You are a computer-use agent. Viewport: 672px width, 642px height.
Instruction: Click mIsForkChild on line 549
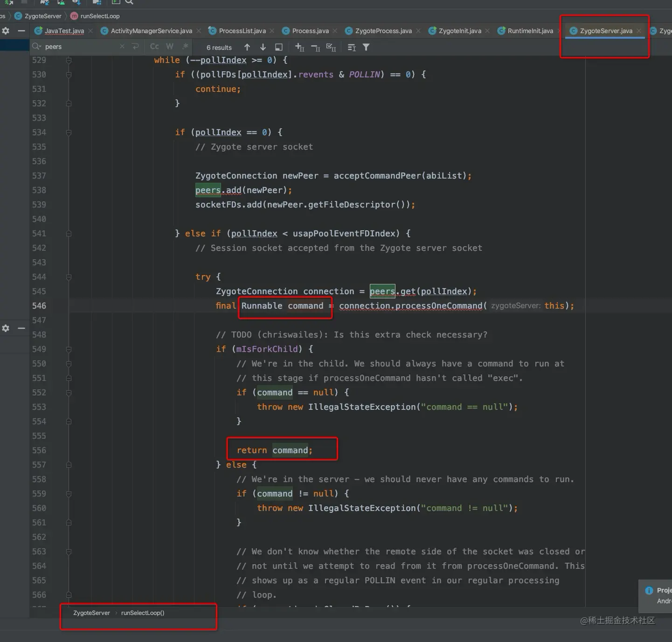tap(267, 349)
